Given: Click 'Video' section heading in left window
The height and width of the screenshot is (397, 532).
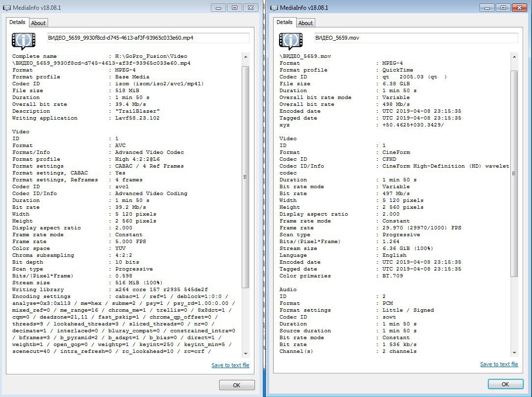Looking at the screenshot, I should tap(21, 131).
